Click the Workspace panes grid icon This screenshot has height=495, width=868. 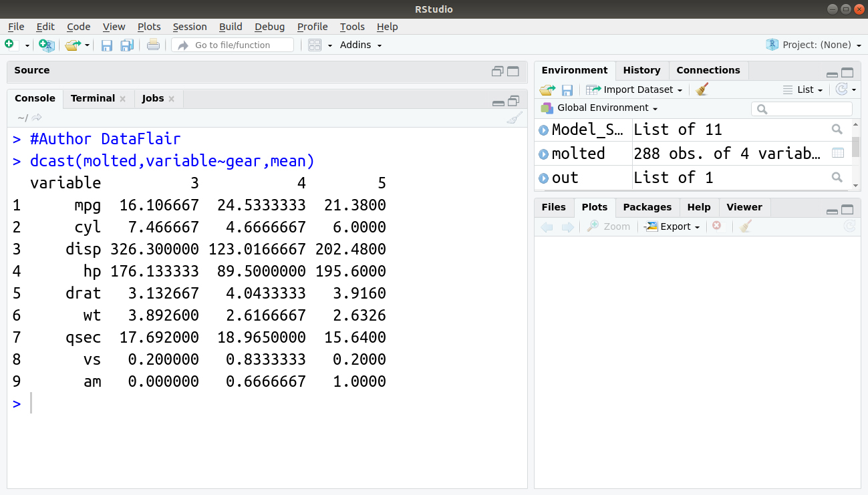pyautogui.click(x=315, y=45)
